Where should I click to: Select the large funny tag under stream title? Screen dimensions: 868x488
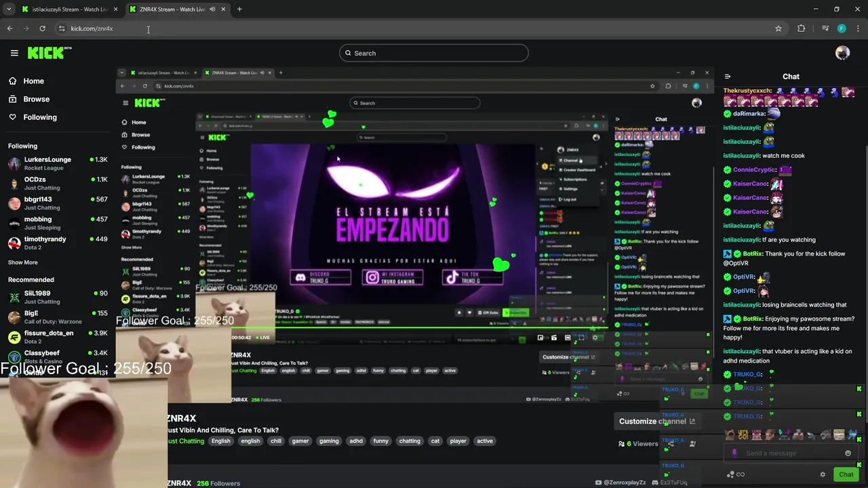381,441
